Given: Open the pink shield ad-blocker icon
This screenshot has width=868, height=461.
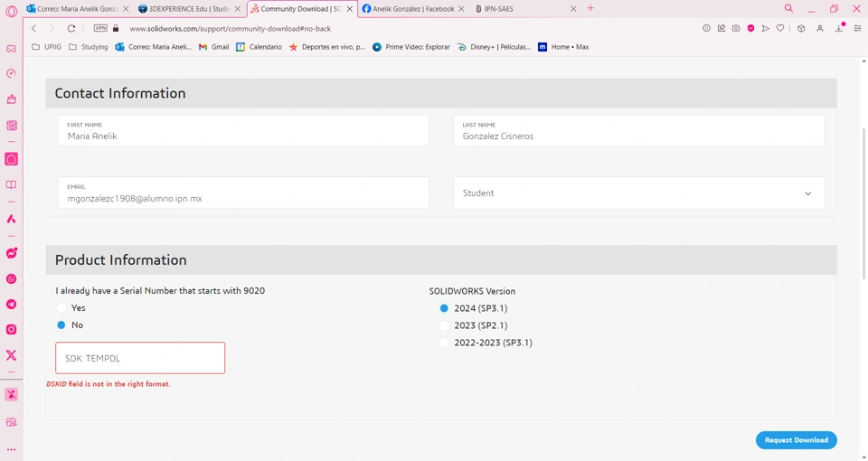Looking at the screenshot, I should pos(750,28).
